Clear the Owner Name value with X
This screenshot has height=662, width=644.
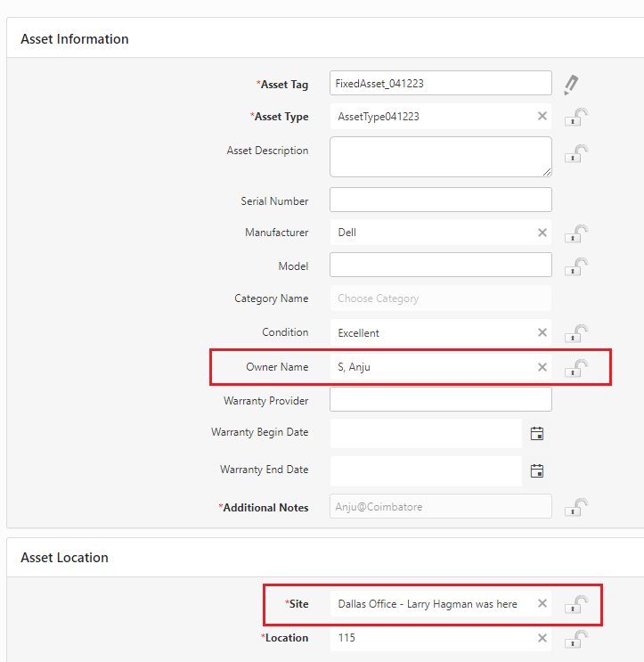[x=542, y=367]
